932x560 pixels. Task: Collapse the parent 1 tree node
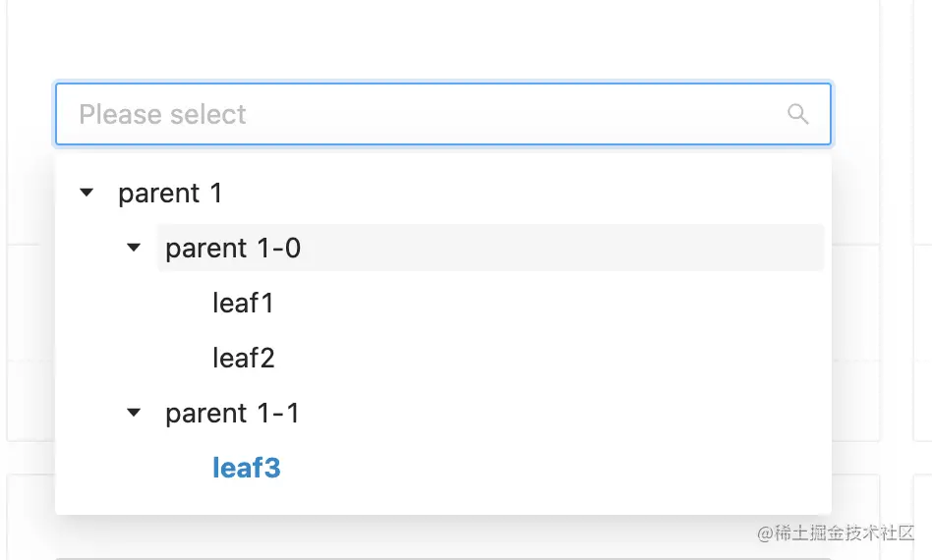pos(87,193)
